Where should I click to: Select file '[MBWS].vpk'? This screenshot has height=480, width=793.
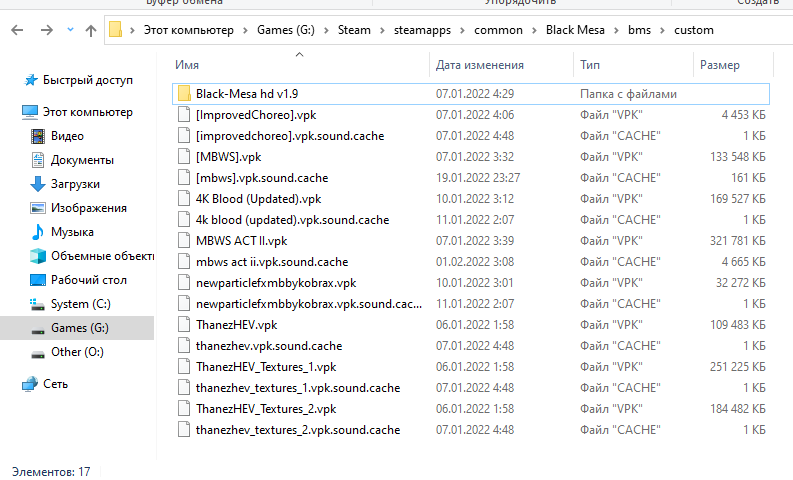coord(228,157)
